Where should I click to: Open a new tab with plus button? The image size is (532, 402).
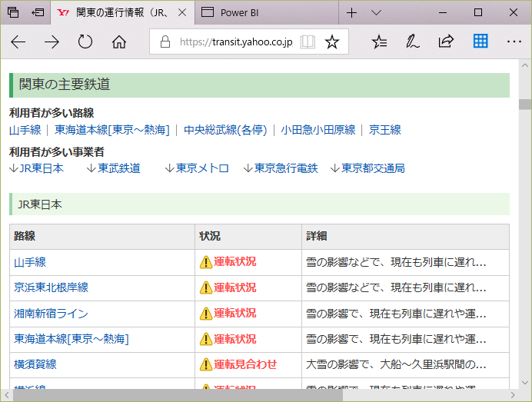click(x=352, y=13)
